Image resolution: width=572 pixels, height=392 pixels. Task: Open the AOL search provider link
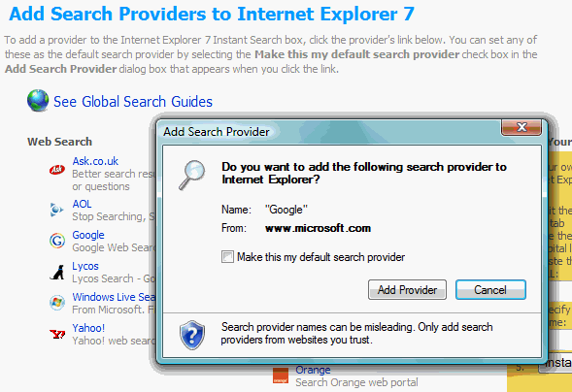(x=82, y=204)
